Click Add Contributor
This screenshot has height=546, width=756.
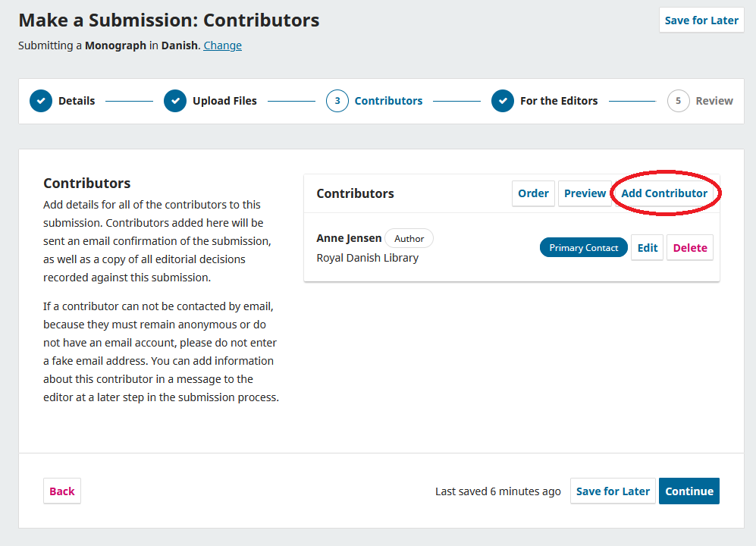[x=664, y=193]
